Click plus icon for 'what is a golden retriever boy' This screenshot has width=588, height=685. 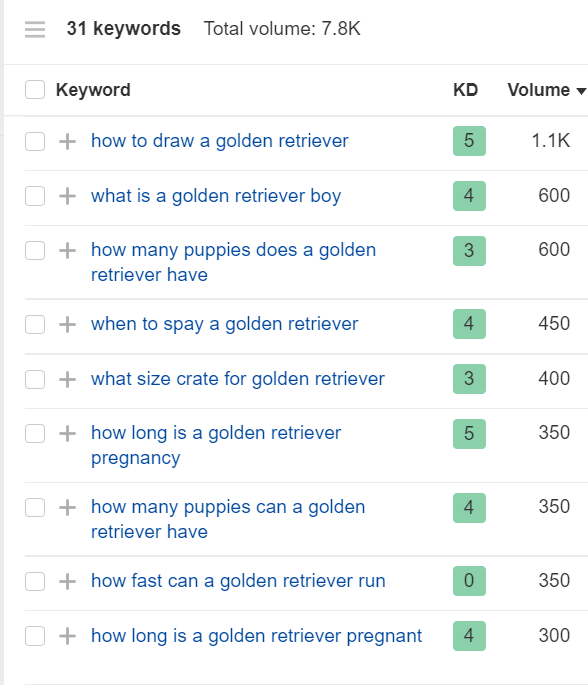67,196
